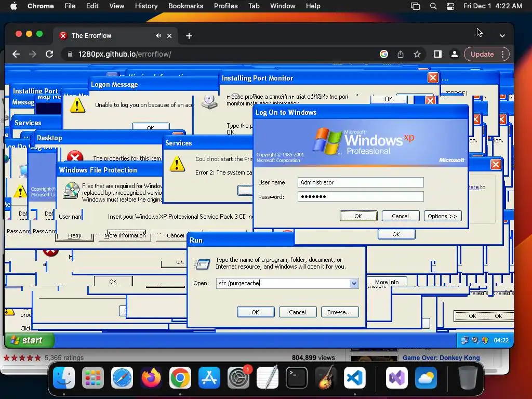The image size is (532, 399).
Task: Open the Bookmarks menu
Action: [185, 6]
